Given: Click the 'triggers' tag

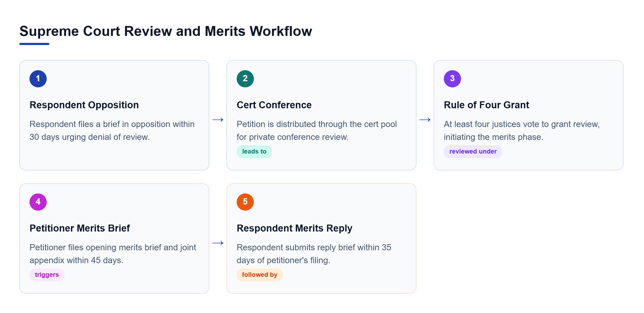Looking at the screenshot, I should [47, 275].
